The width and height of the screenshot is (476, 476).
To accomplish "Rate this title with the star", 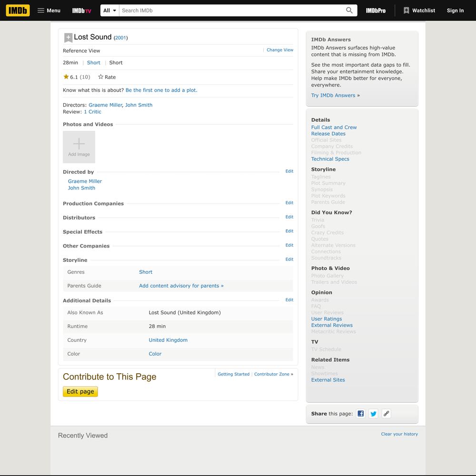I will (107, 77).
